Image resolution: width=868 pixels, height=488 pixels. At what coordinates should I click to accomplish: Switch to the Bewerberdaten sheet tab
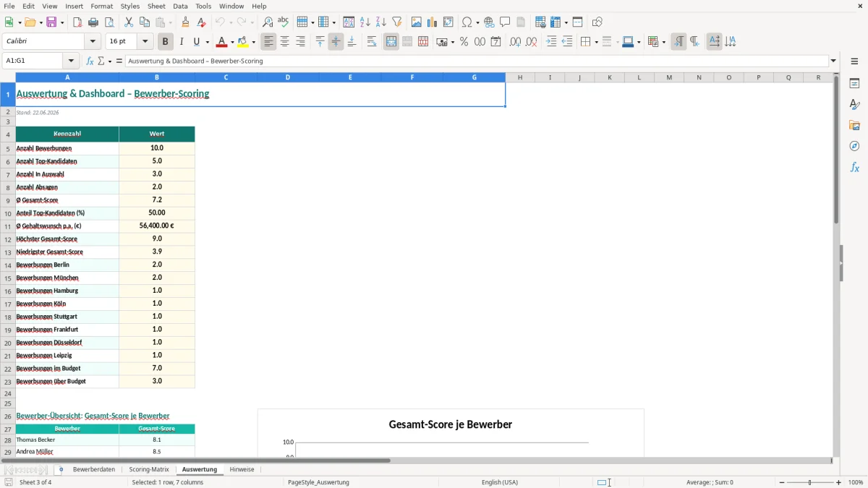pyautogui.click(x=94, y=470)
